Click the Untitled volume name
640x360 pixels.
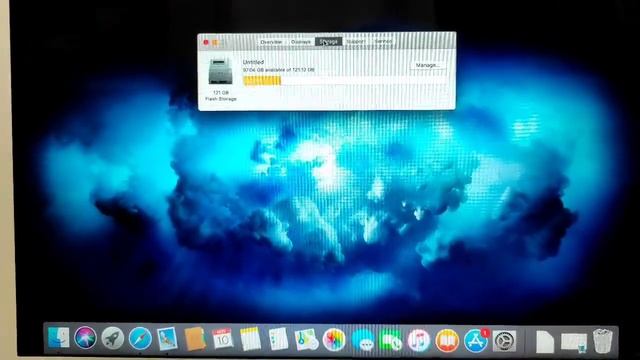click(x=253, y=62)
